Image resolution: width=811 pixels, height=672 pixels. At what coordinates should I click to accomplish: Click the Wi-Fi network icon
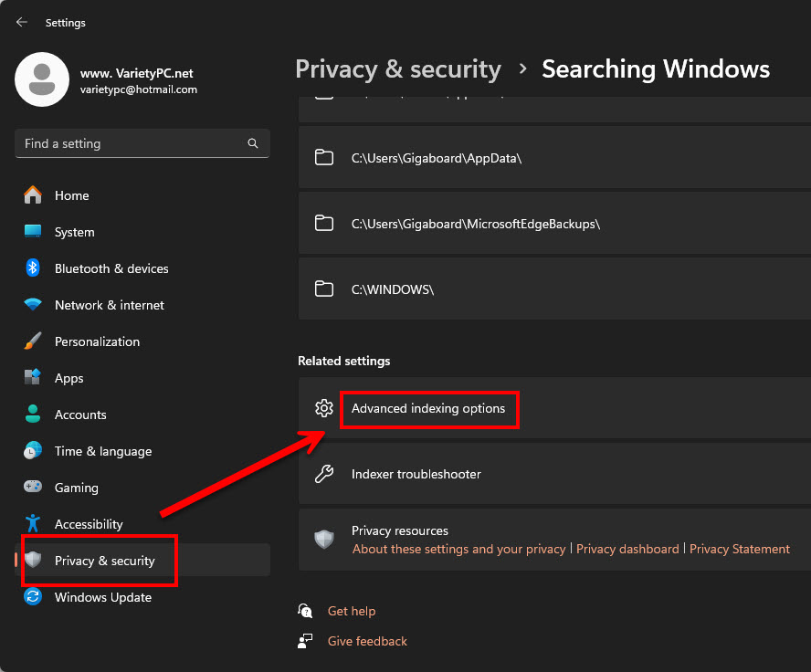33,304
